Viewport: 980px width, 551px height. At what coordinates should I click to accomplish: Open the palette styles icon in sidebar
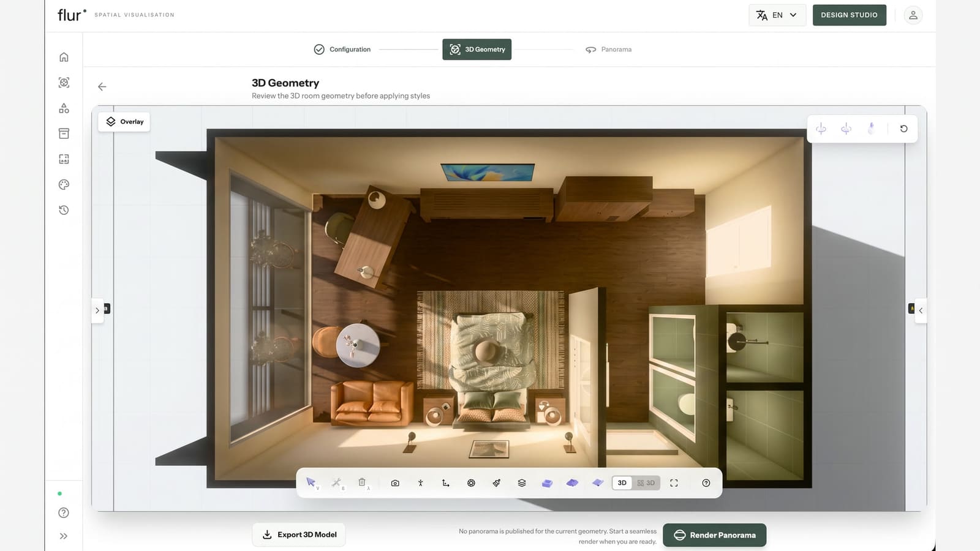coord(64,184)
